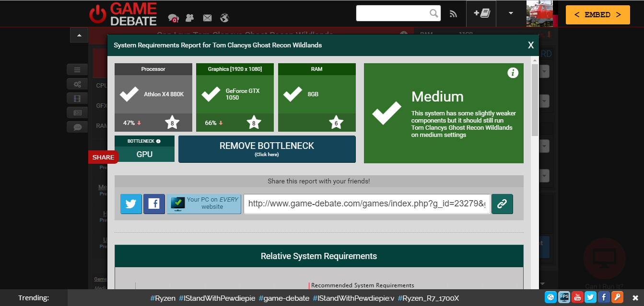
Task: Click the globe icon in header
Action: coord(224,18)
